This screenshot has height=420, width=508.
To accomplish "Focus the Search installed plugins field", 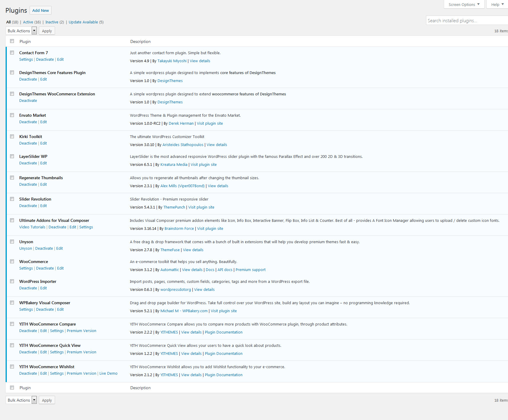I will (467, 20).
